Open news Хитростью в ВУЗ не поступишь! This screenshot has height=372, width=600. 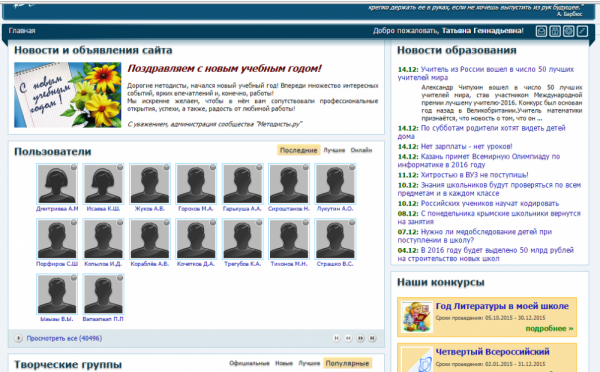(474, 175)
